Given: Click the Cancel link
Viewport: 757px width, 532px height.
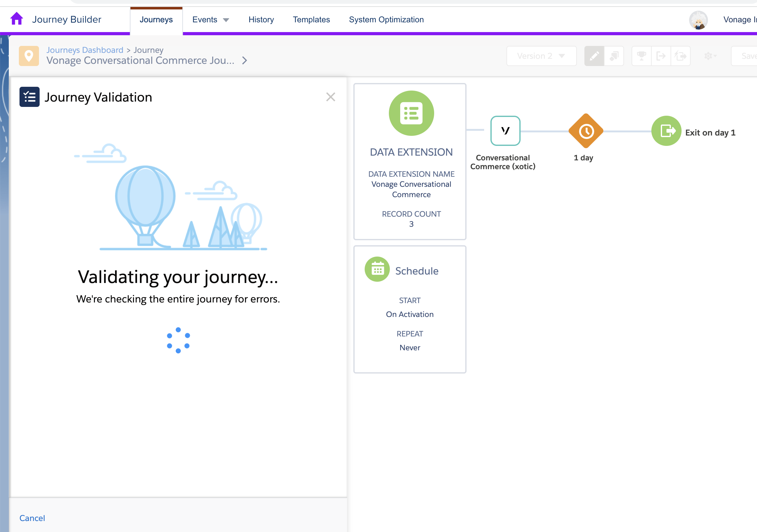Looking at the screenshot, I should click(32, 518).
